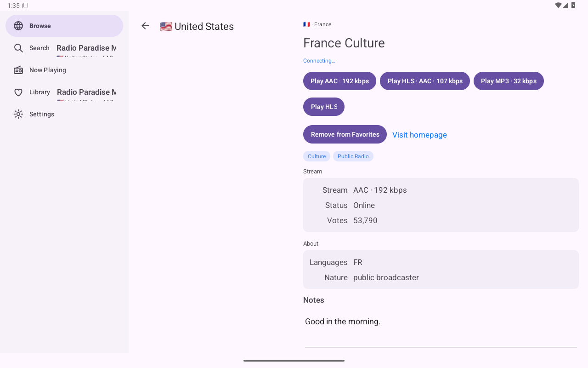
Task: Click the plain Play HLS button
Action: pos(324,107)
